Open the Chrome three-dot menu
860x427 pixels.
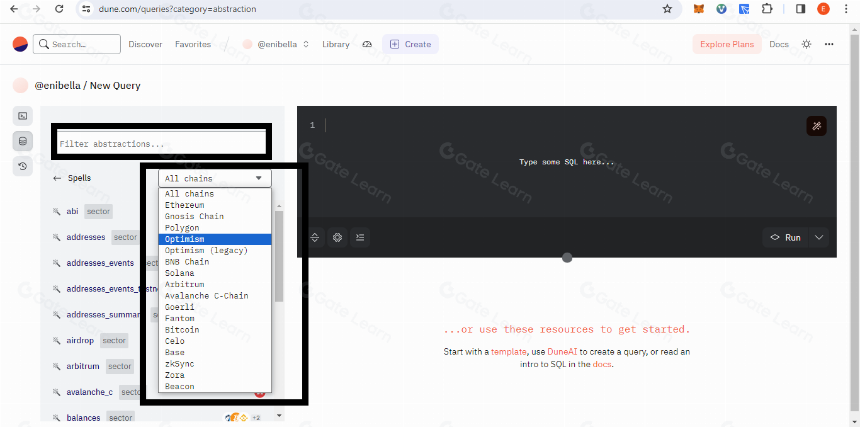pyautogui.click(x=847, y=9)
